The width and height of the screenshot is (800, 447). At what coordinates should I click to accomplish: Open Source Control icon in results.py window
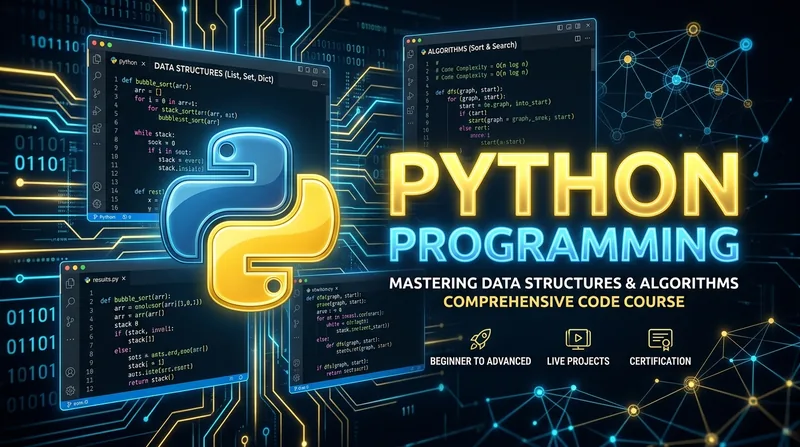[70, 321]
